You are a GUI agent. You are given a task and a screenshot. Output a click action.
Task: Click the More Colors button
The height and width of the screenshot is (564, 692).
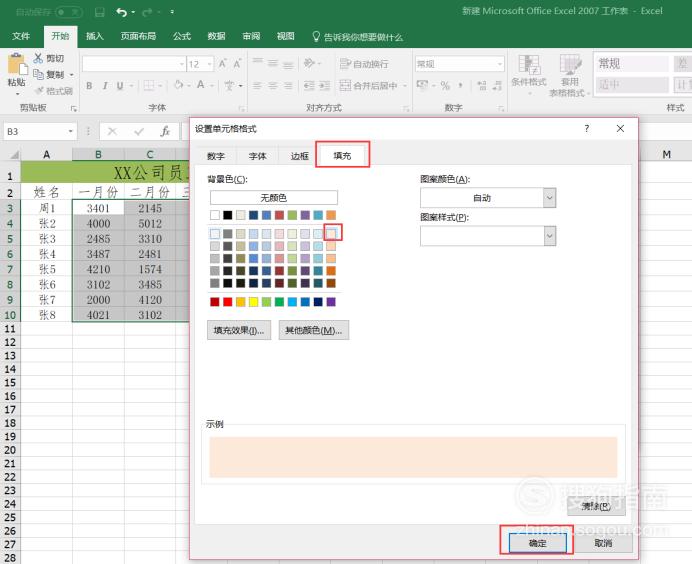tap(314, 330)
